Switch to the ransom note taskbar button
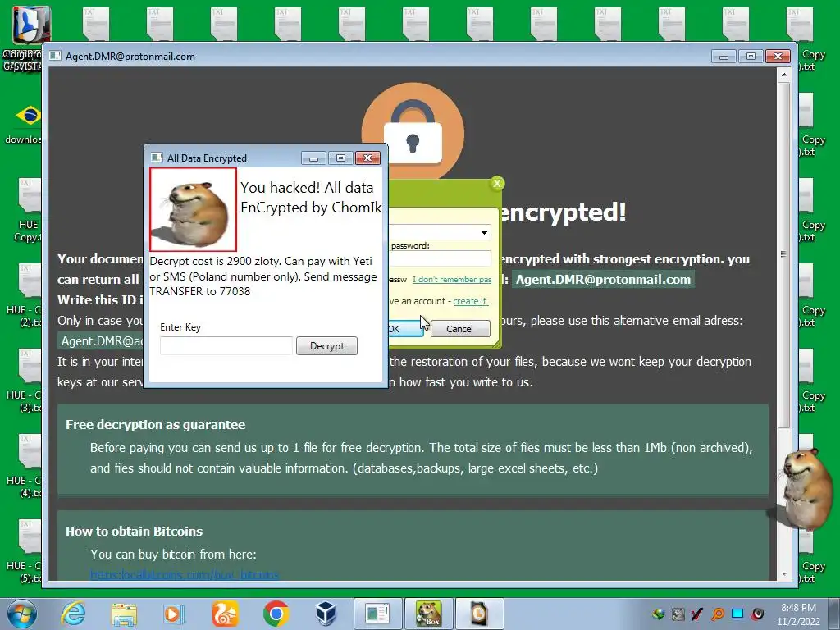Image resolution: width=840 pixels, height=630 pixels. (x=378, y=614)
